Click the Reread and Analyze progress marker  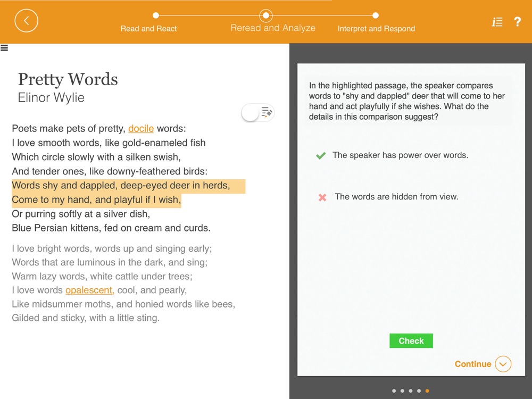pos(266,15)
